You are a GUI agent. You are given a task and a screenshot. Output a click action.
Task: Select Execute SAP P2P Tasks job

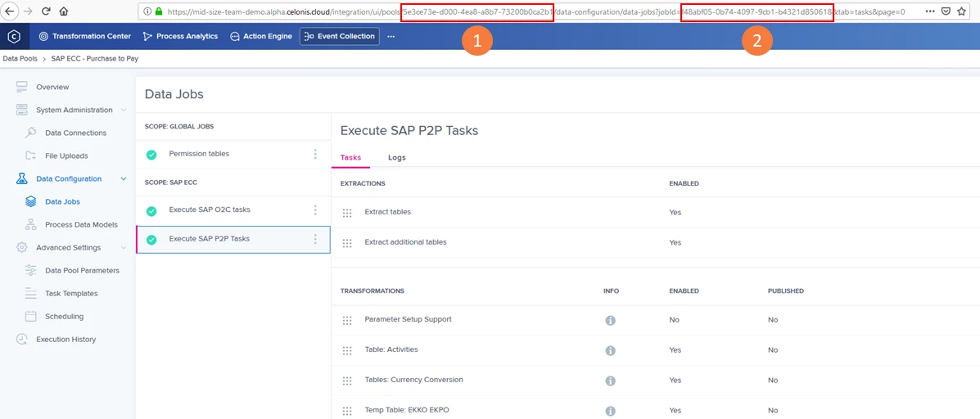(233, 239)
